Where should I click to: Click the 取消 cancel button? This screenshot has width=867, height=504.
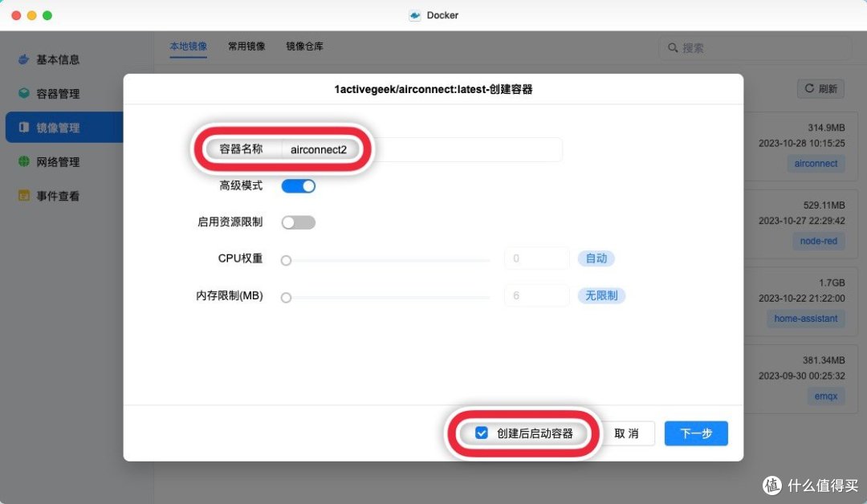point(629,433)
